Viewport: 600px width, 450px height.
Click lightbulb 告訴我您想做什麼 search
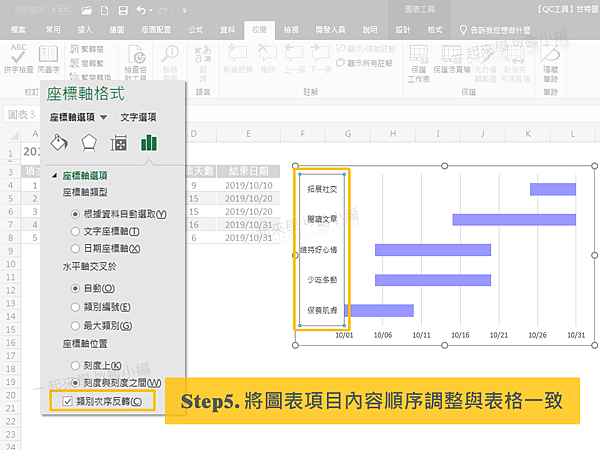[495, 30]
